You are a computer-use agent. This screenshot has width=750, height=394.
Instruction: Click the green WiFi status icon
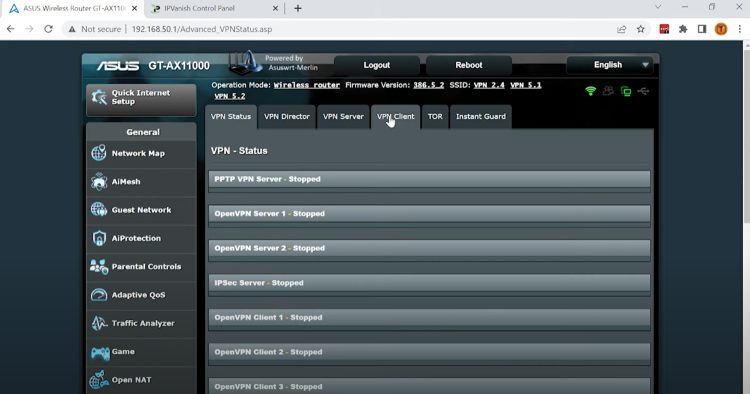coord(591,91)
